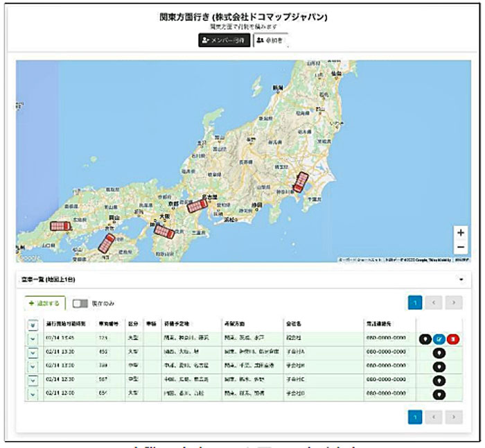The image size is (485, 448).
Task: Click the 区分 column header
Action: [133, 324]
